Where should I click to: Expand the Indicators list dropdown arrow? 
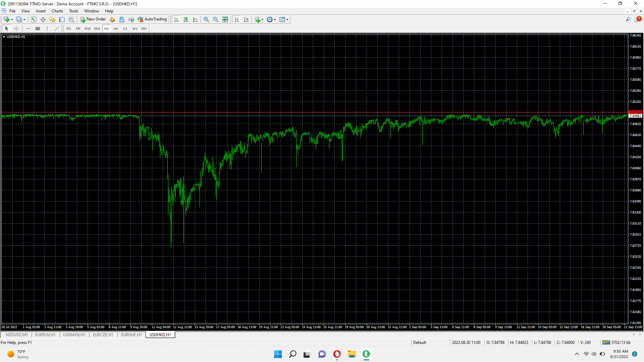[262, 19]
